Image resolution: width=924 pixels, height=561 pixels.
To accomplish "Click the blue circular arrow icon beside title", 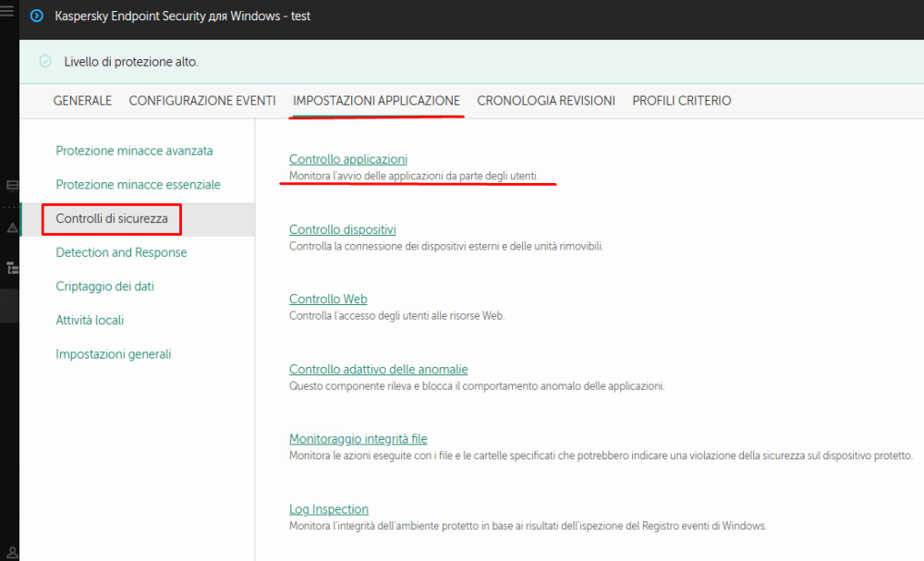I will coord(37,16).
